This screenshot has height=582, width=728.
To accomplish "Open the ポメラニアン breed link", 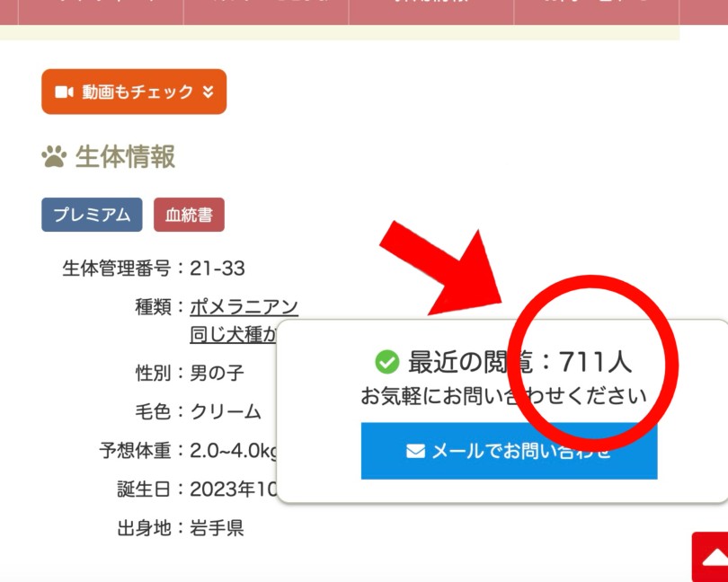I will (244, 307).
